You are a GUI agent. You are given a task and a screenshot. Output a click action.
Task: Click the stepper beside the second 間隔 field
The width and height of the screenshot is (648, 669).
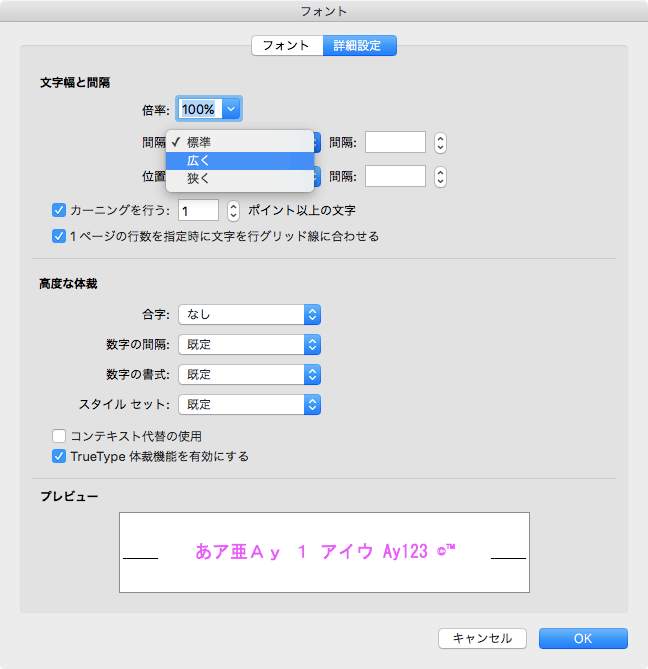pos(440,177)
